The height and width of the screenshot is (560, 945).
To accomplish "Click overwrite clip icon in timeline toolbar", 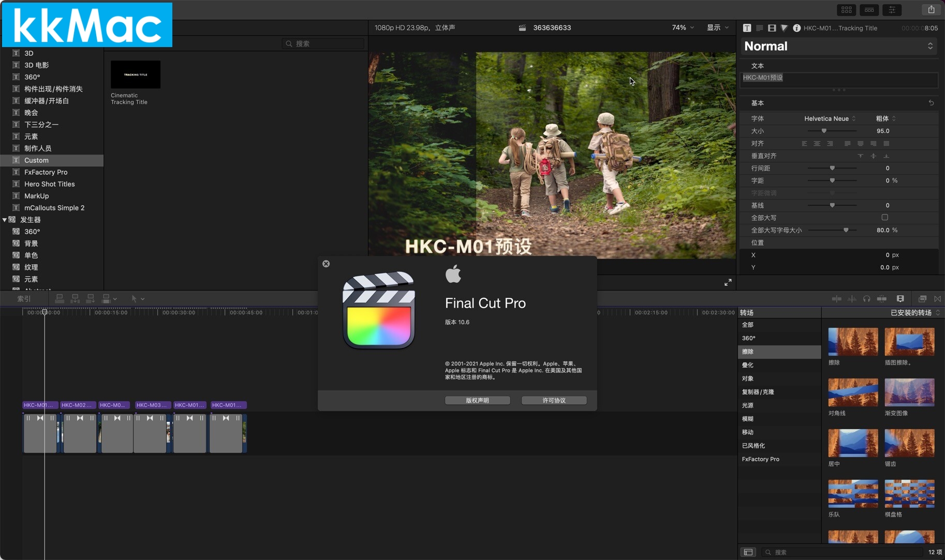I will (106, 298).
